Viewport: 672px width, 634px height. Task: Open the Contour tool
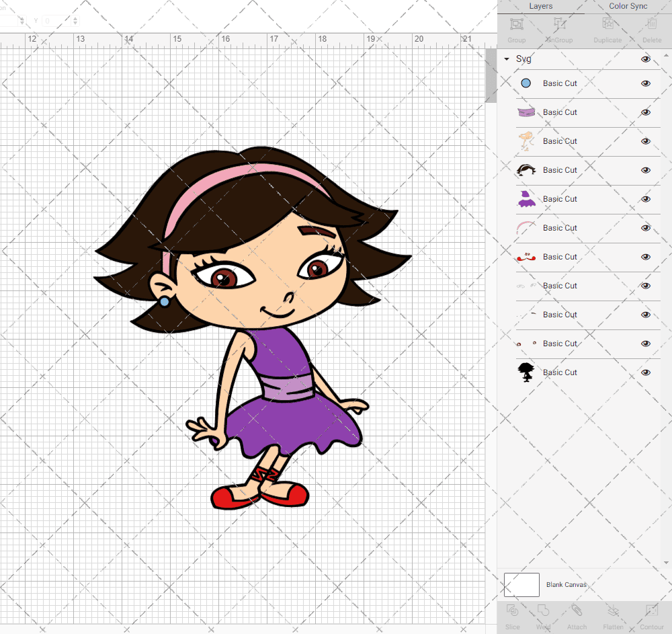(651, 615)
